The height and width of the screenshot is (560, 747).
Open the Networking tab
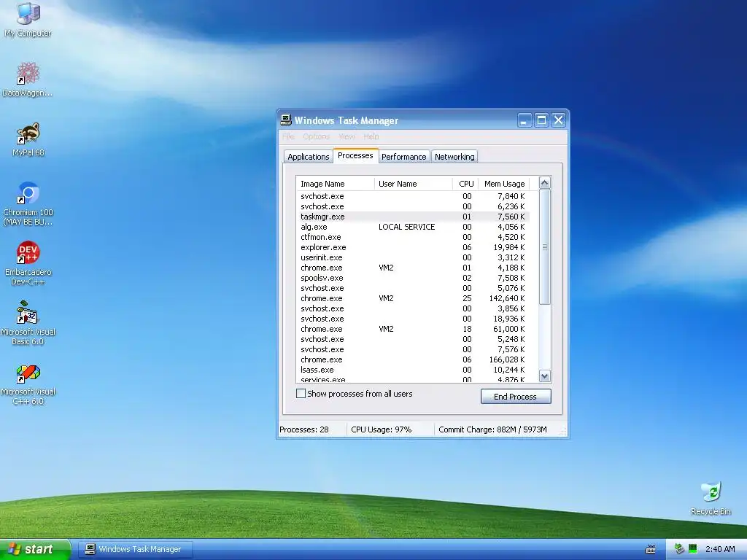coord(454,157)
